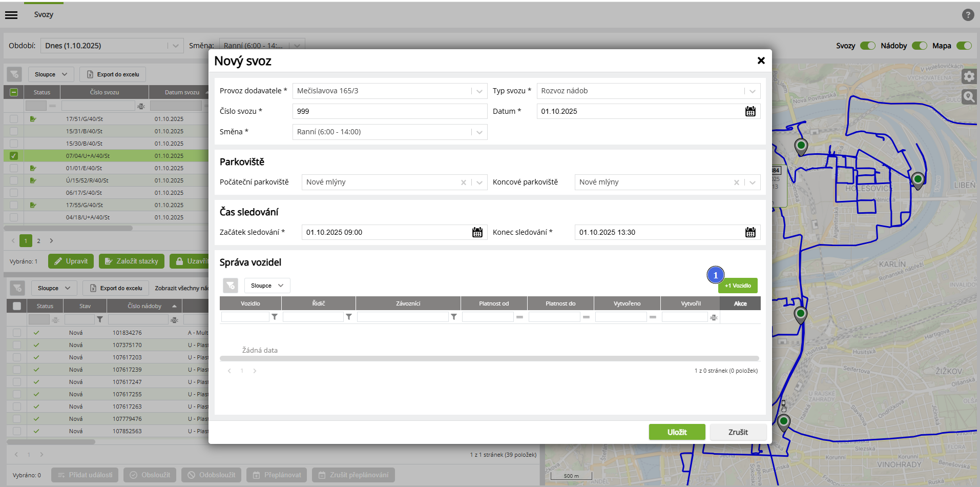
Task: Go to next page of Svozy table
Action: click(x=51, y=241)
